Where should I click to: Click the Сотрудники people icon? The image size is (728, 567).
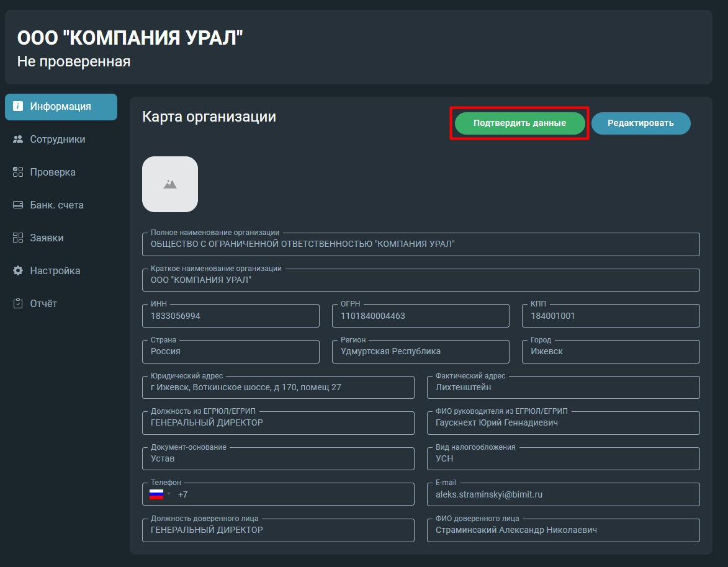[x=18, y=139]
